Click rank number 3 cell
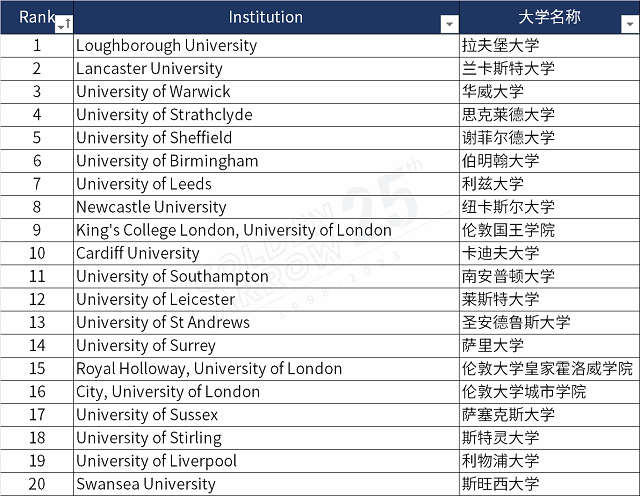 37,92
